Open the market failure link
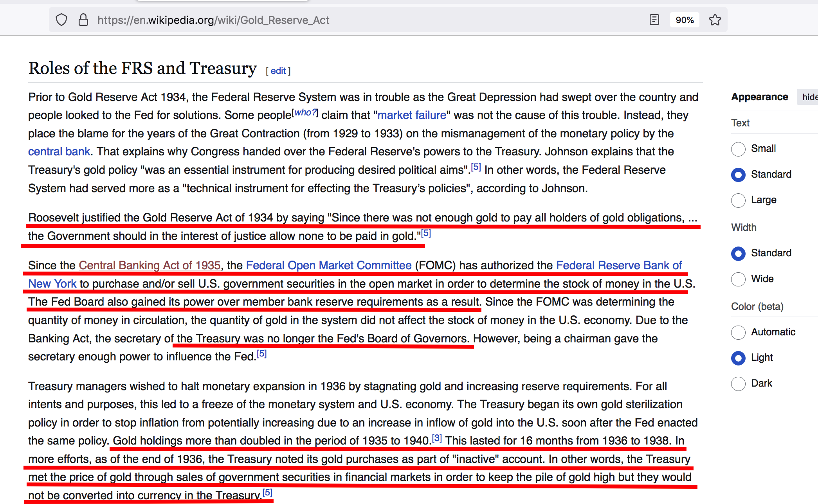Viewport: 818px width, 504px height. point(412,115)
